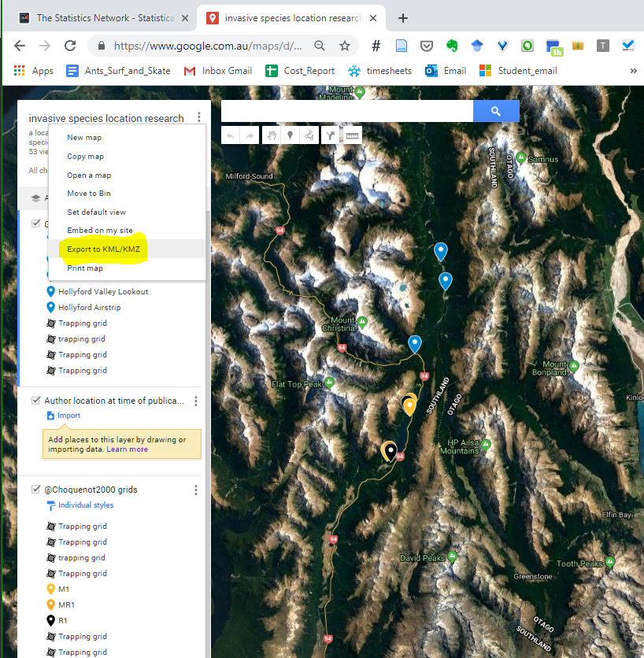Toggle the Author location layer checkbox off
Screen dimensions: 644x658
coord(36,400)
